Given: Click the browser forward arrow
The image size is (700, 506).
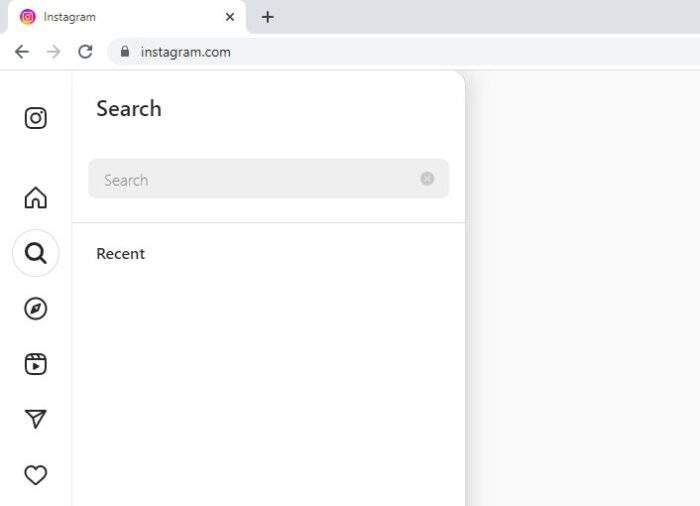Looking at the screenshot, I should 54,52.
